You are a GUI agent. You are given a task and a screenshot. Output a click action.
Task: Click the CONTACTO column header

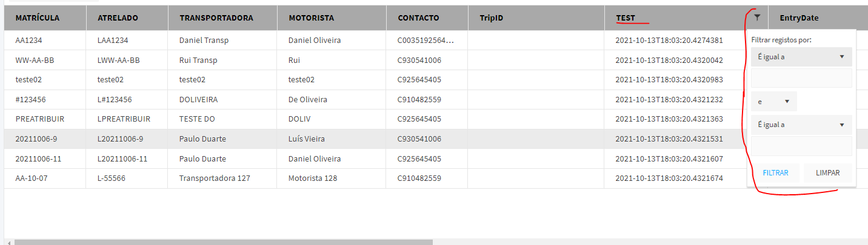point(418,18)
